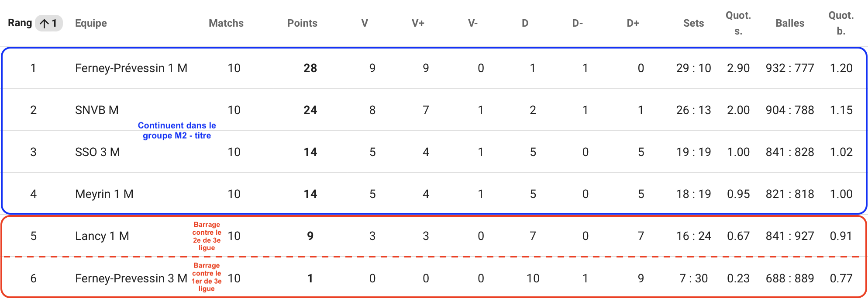Select the SNVB M team name

[97, 110]
